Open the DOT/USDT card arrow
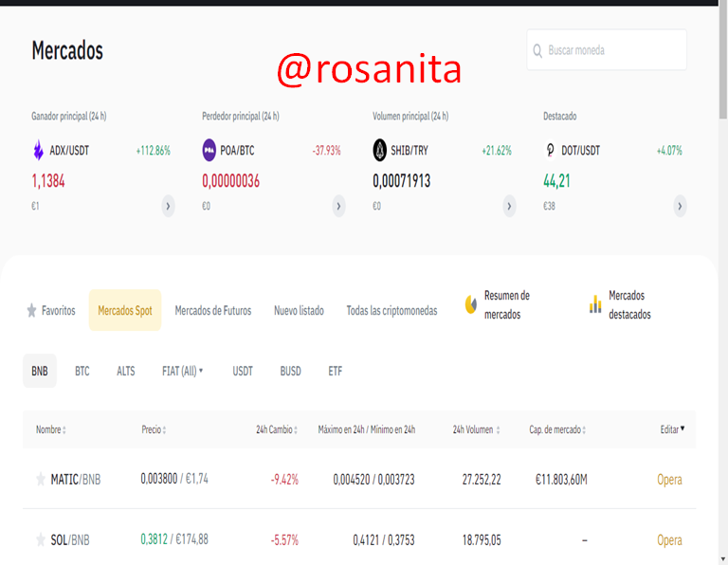The height and width of the screenshot is (565, 728). click(x=680, y=206)
